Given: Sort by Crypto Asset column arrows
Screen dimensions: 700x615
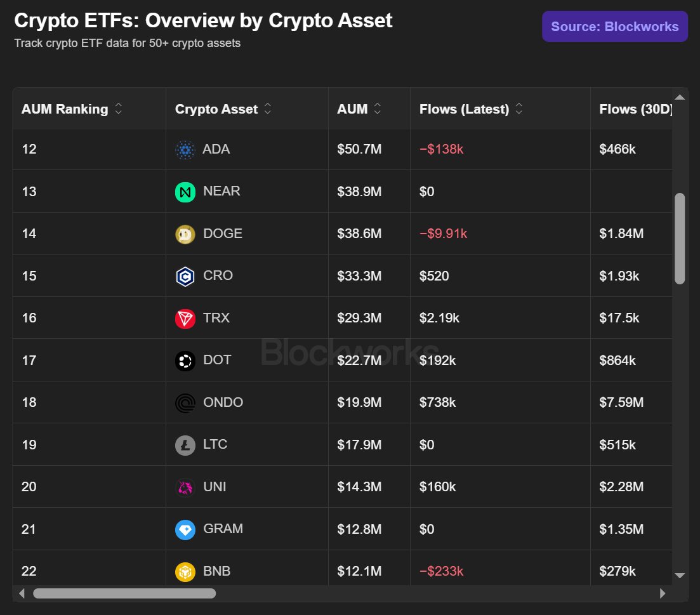Looking at the screenshot, I should coord(267,109).
